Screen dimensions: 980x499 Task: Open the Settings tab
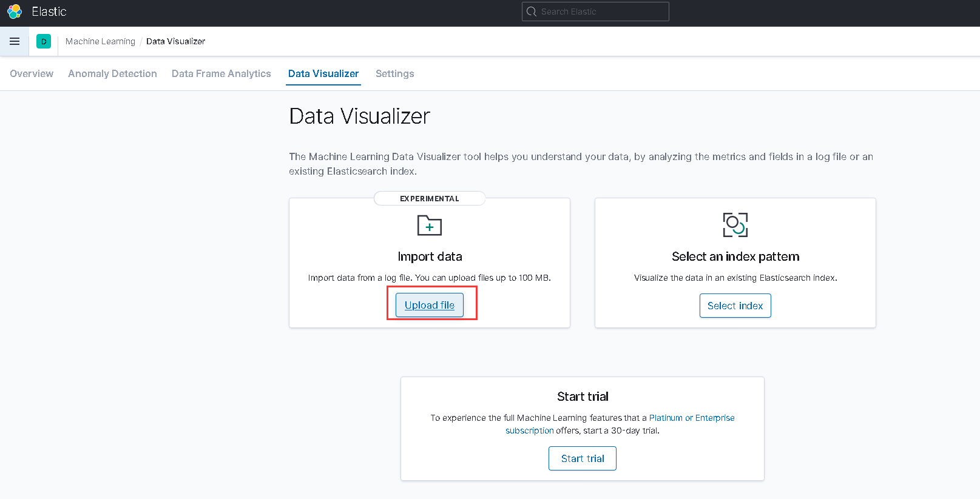click(394, 73)
